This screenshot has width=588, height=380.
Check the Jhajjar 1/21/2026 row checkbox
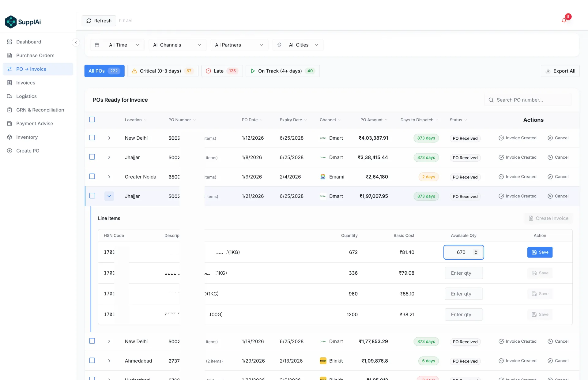pyautogui.click(x=92, y=196)
